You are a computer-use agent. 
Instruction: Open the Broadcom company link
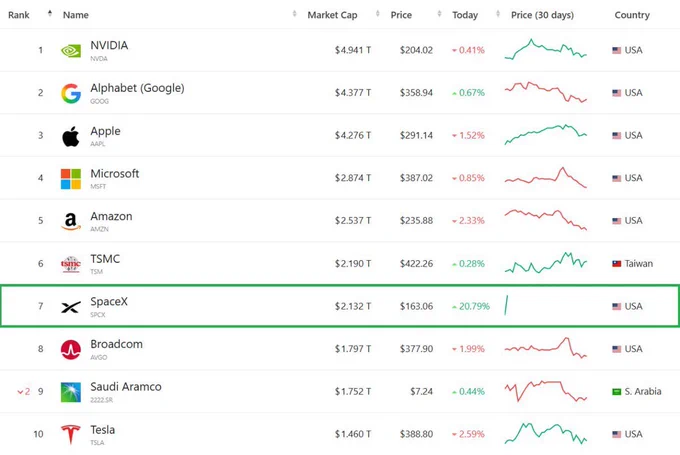pos(116,344)
